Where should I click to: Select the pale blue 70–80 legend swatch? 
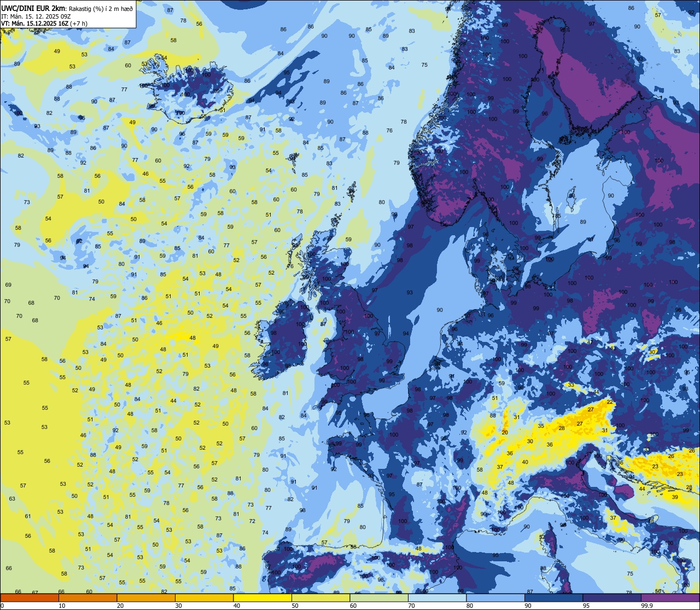437,597
